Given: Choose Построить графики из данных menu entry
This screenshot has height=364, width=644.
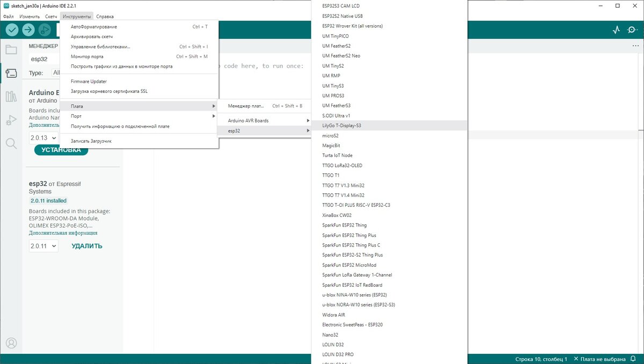Looking at the screenshot, I should [140, 67].
